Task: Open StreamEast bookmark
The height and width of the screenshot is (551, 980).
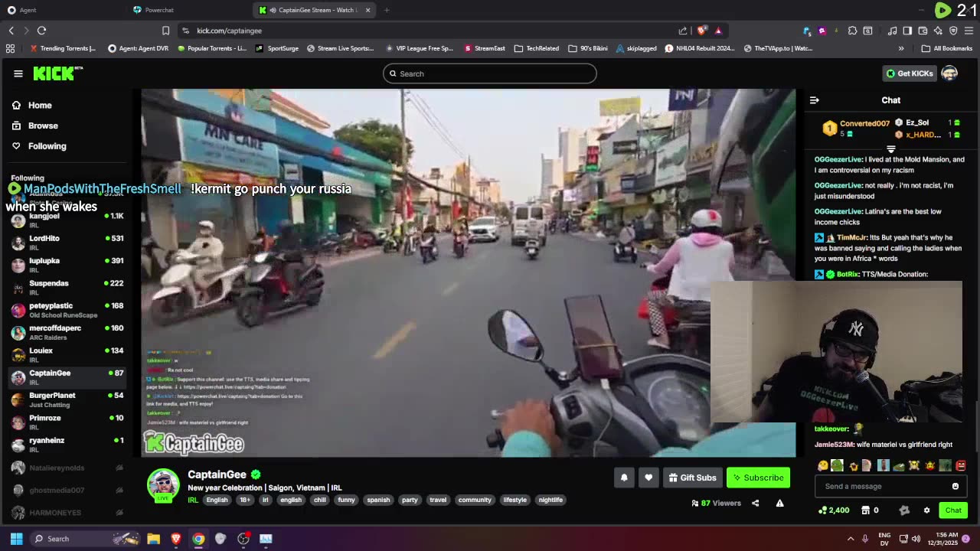Action: coord(485,48)
